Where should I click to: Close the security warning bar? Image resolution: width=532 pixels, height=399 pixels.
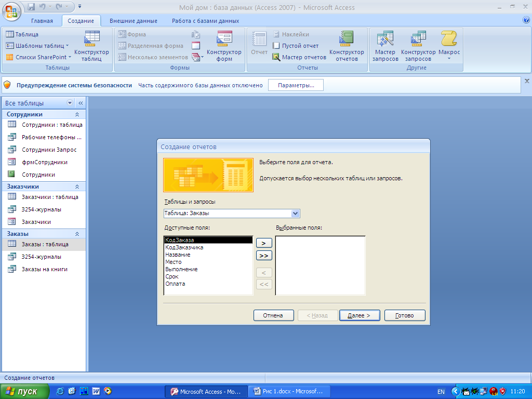coord(527,81)
